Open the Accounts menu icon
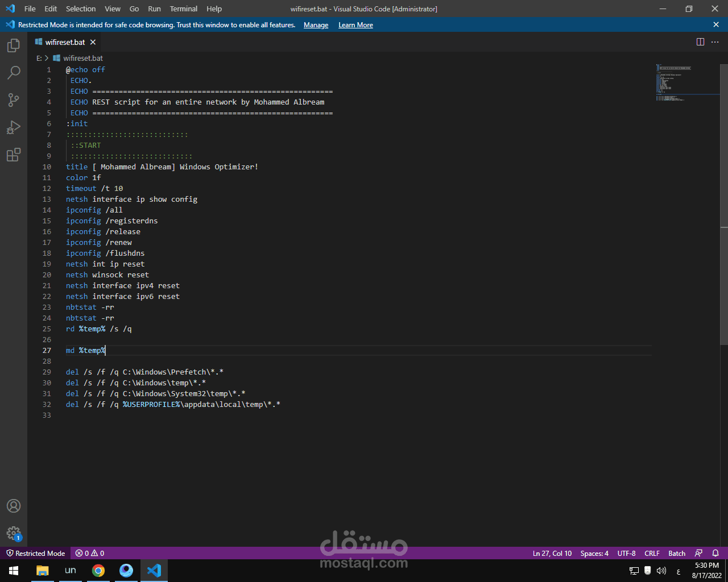728x582 pixels. [x=14, y=506]
